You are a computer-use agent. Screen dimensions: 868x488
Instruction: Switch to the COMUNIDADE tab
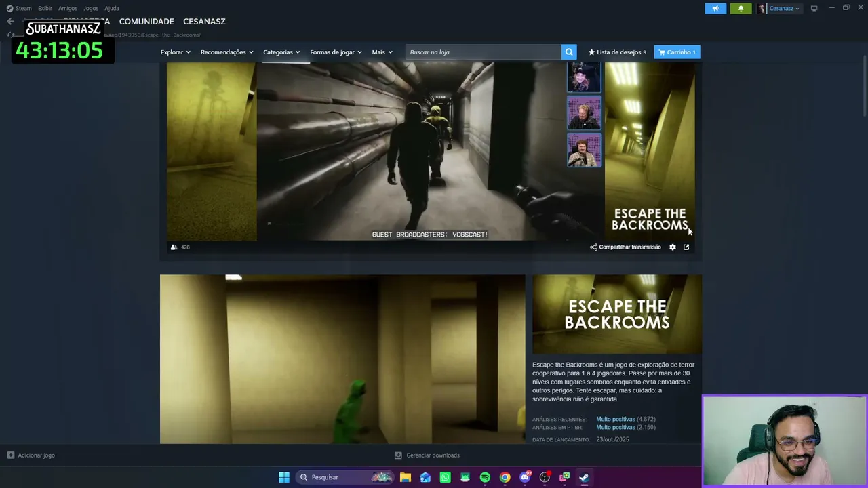[x=146, y=22]
